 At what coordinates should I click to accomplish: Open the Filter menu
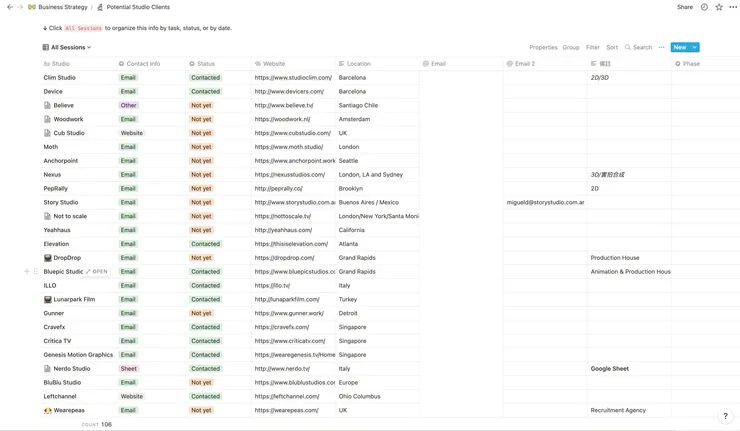tap(593, 47)
